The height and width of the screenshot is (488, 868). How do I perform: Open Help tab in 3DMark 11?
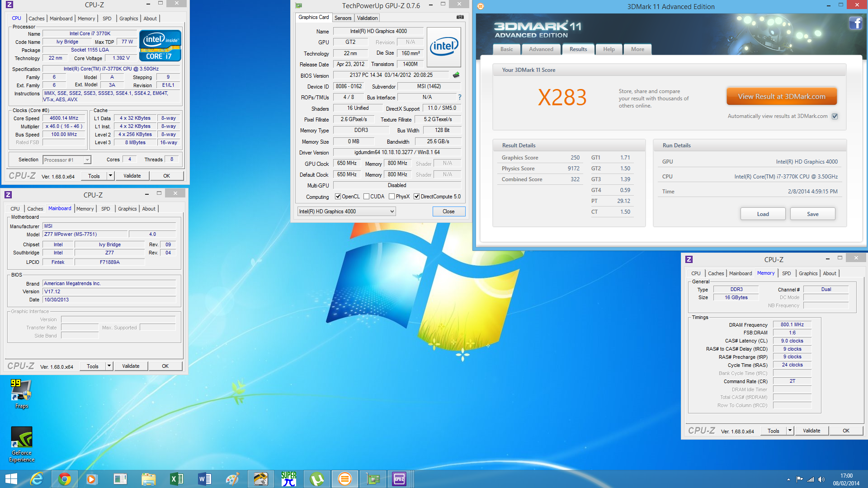click(609, 49)
